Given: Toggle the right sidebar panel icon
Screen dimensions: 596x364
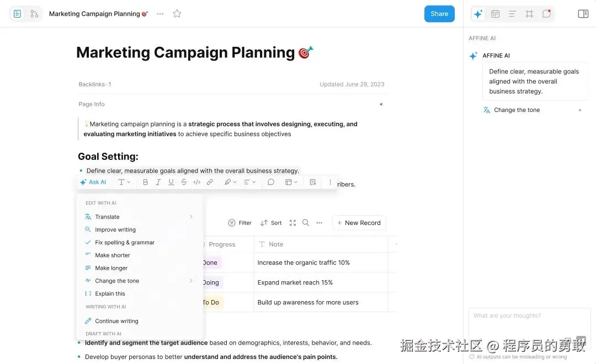Looking at the screenshot, I should click(x=583, y=14).
